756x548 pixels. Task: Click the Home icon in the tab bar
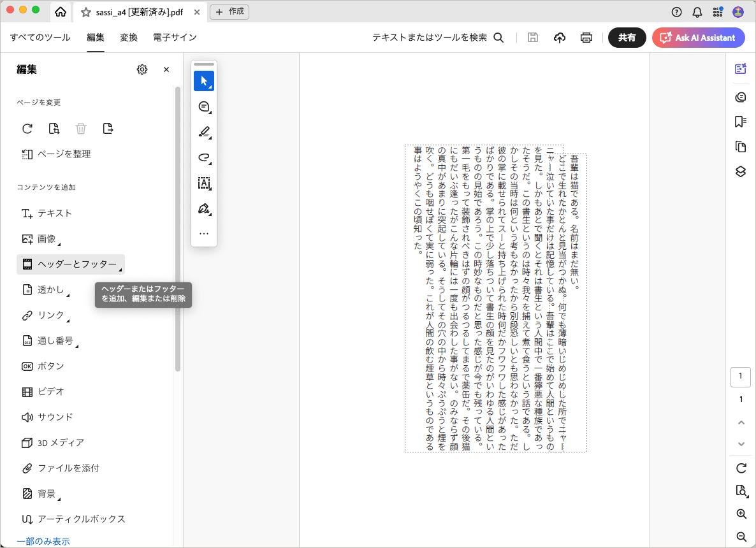[x=61, y=12]
